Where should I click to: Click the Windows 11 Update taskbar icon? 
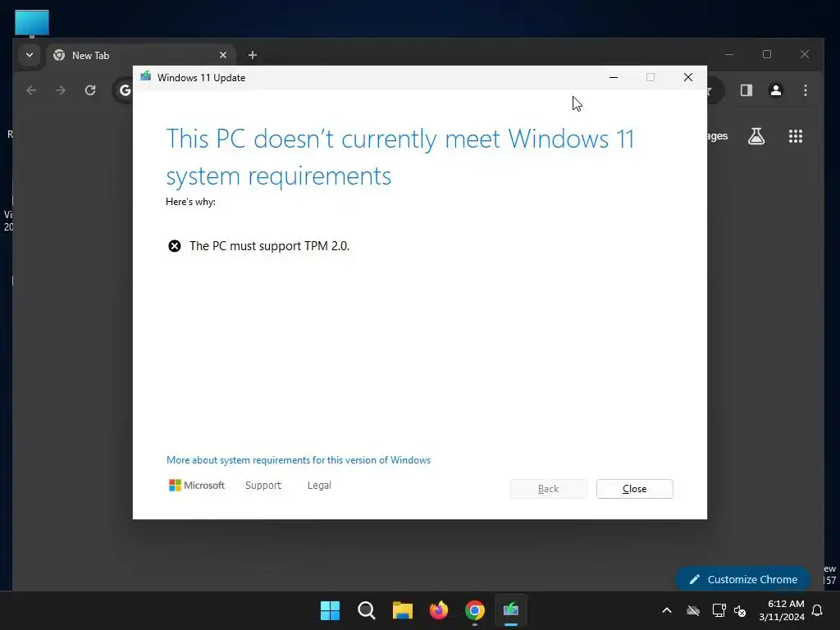[511, 610]
